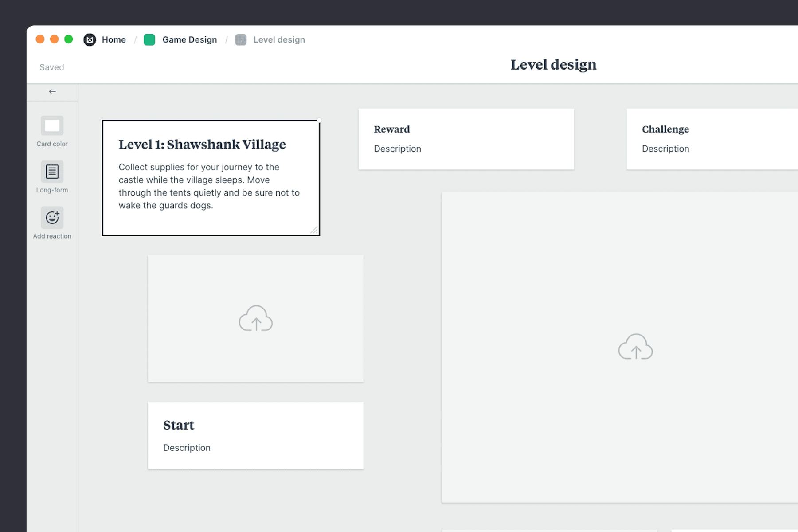Switch the card to Long-form editing
Viewport: 798px width, 532px height.
[52, 172]
